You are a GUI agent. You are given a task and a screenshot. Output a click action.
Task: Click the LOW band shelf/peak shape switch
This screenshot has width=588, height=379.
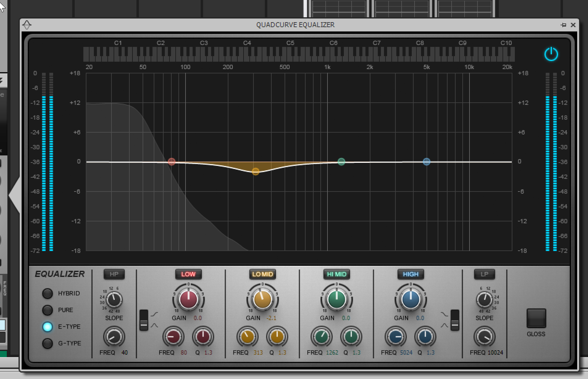pos(144,320)
